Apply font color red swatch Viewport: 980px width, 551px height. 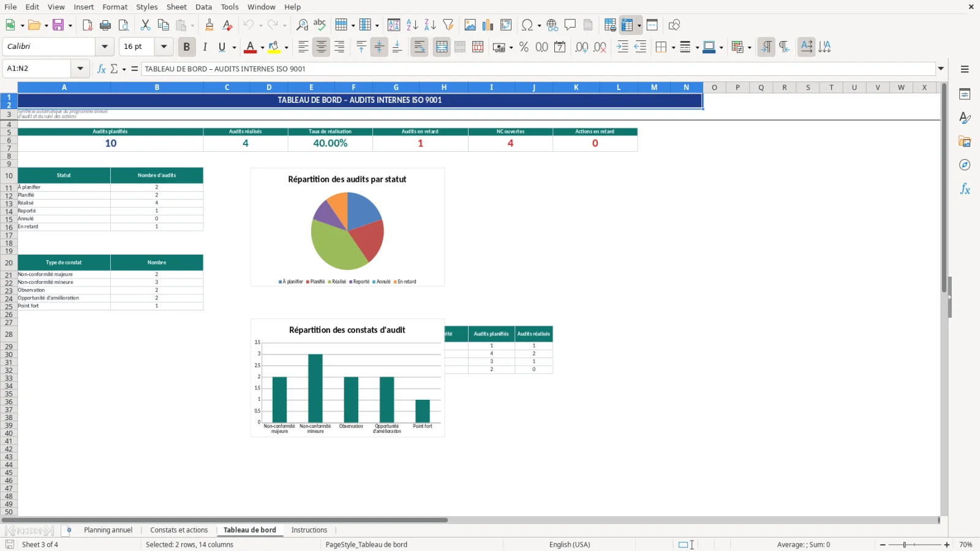click(x=251, y=47)
